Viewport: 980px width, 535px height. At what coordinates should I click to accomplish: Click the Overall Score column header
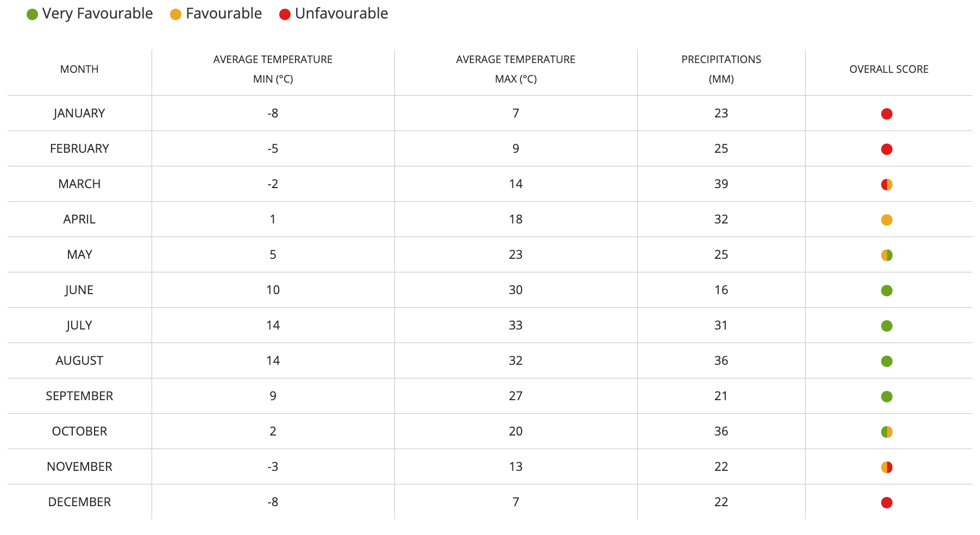click(x=889, y=70)
